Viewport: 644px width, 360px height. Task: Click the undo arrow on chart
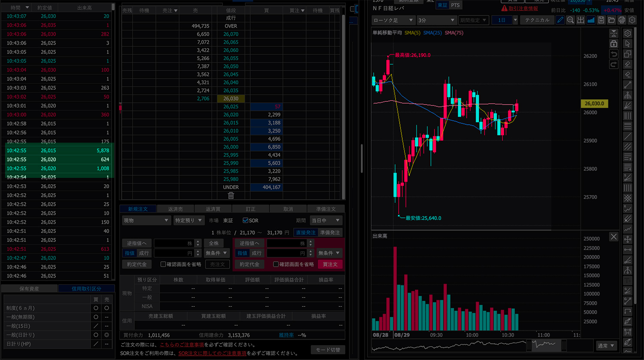(x=614, y=54)
